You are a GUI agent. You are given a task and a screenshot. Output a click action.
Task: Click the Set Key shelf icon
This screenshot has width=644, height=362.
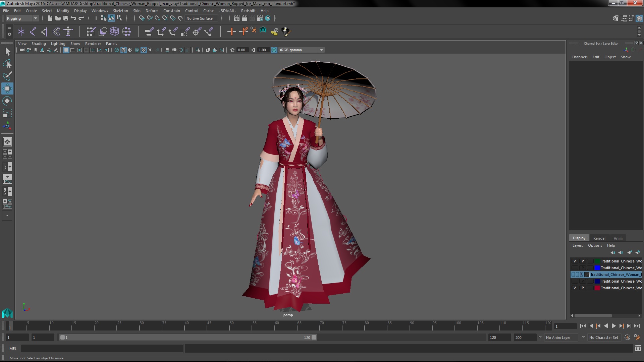(231, 32)
